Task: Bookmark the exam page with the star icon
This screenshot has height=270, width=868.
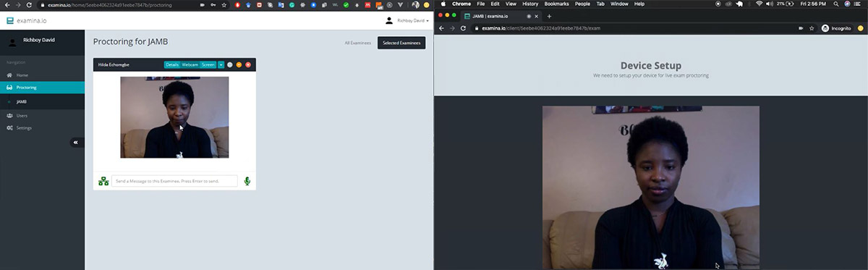Action: point(812,28)
